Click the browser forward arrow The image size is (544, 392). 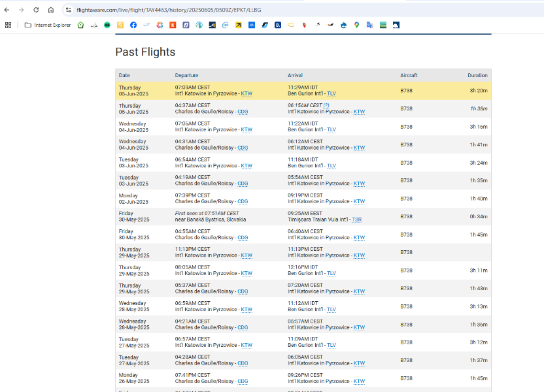click(21, 10)
